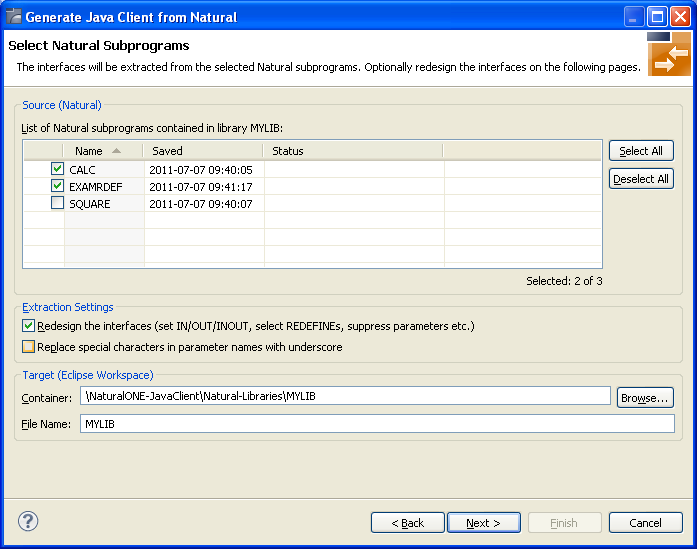Viewport: 697px width, 549px height.
Task: Go to previous page with Back
Action: (x=408, y=523)
